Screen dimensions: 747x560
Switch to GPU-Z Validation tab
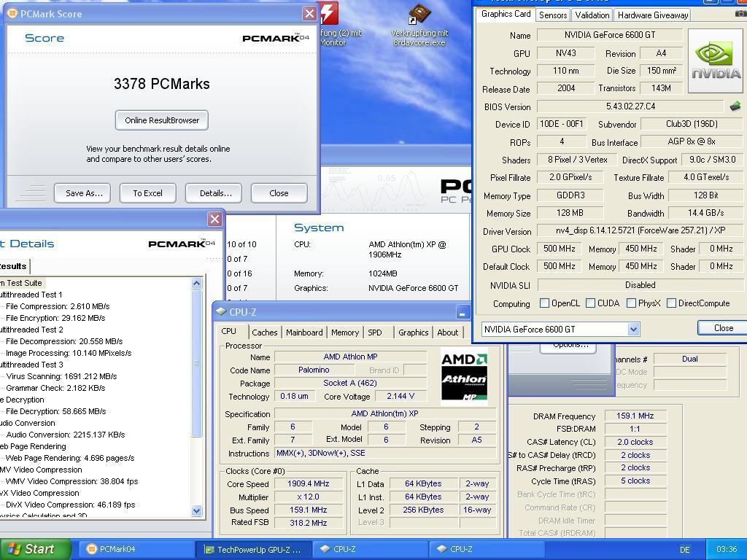coord(592,15)
